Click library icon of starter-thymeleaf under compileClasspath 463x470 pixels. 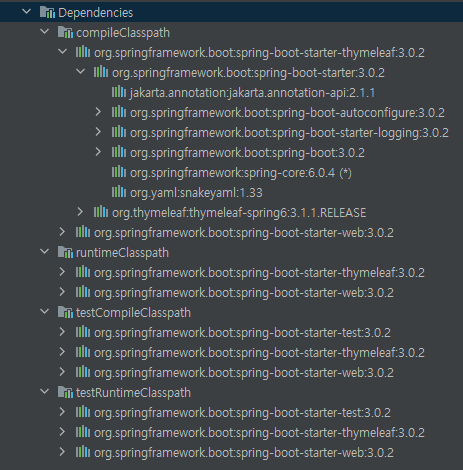[x=83, y=52]
